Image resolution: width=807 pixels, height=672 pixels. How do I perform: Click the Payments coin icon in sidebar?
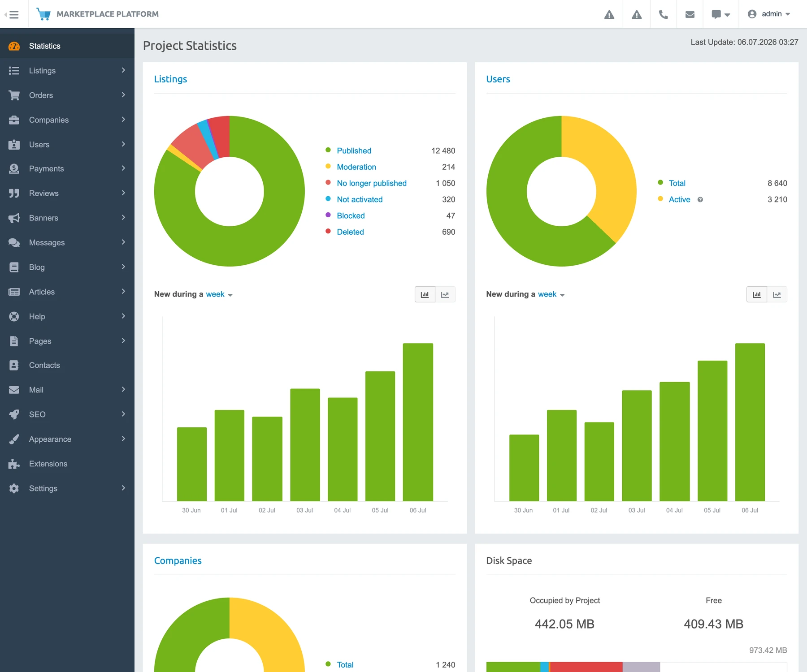coord(14,169)
